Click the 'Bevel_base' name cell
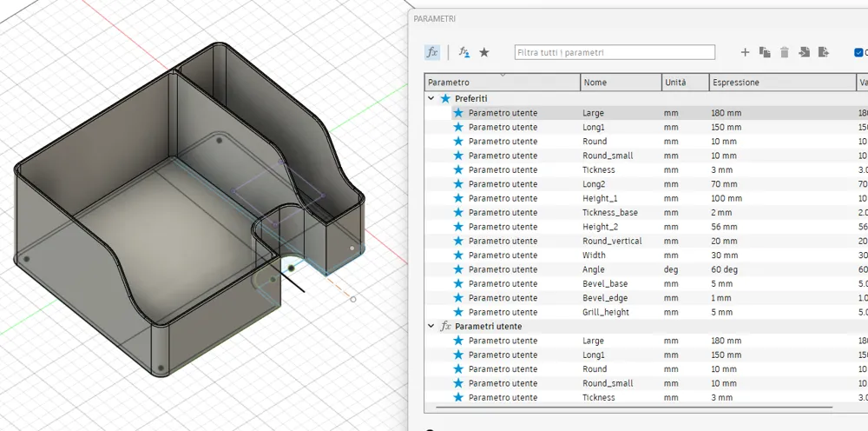Viewport: 868px width, 431px height. pyautogui.click(x=605, y=283)
